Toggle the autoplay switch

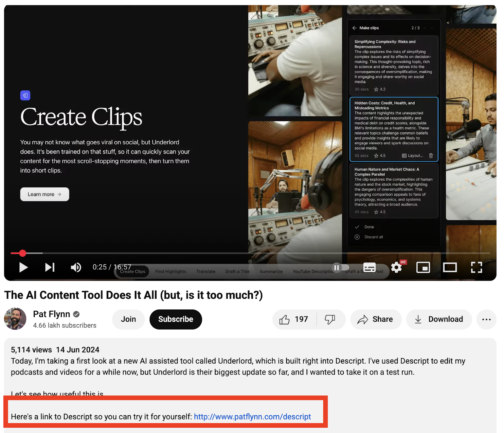point(340,268)
